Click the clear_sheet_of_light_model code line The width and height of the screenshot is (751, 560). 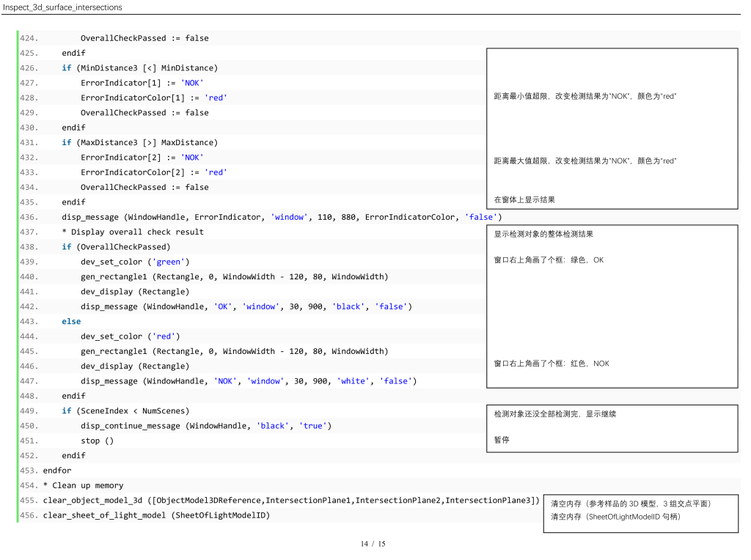pos(156,515)
